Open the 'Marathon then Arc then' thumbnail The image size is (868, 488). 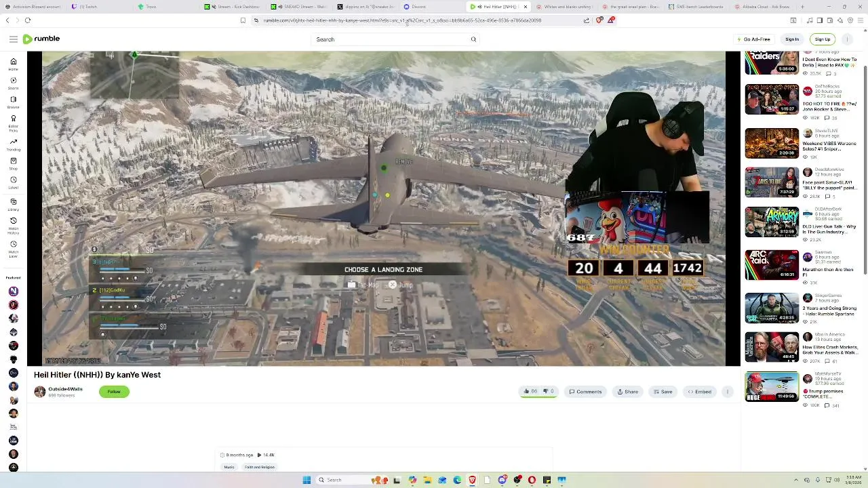[x=772, y=265]
